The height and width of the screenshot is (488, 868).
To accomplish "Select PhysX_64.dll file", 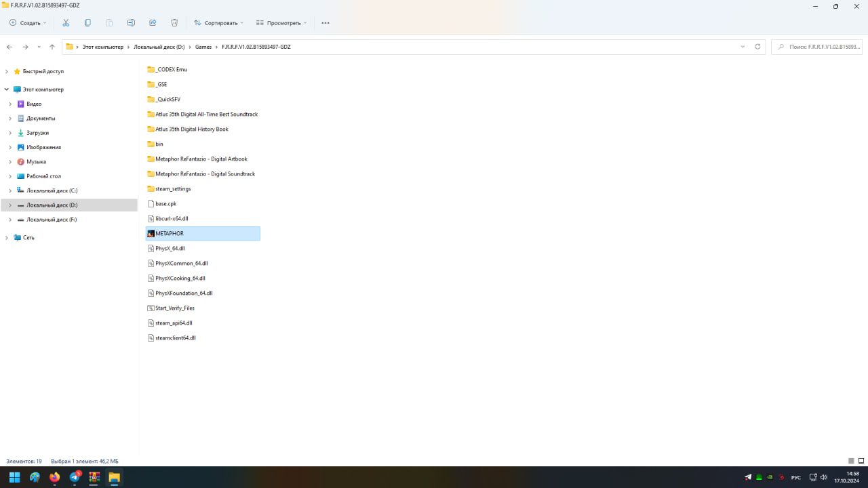I will pos(166,248).
